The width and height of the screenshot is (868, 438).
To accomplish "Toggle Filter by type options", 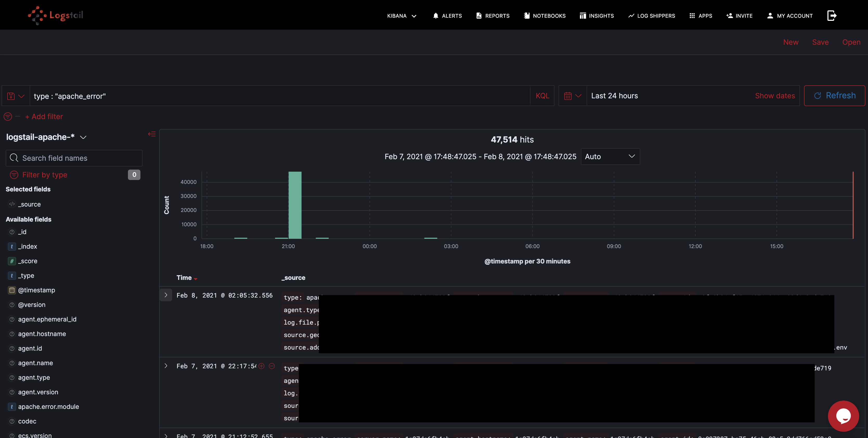I will coord(44,175).
